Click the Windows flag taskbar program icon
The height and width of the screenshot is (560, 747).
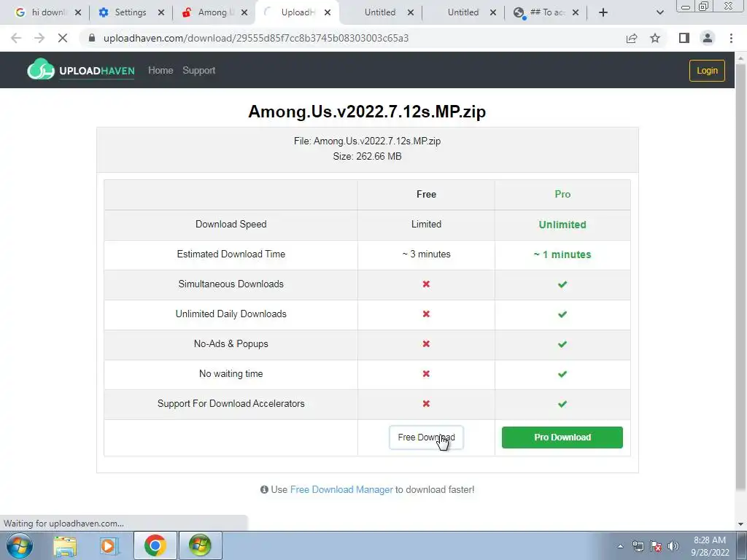[x=200, y=545]
